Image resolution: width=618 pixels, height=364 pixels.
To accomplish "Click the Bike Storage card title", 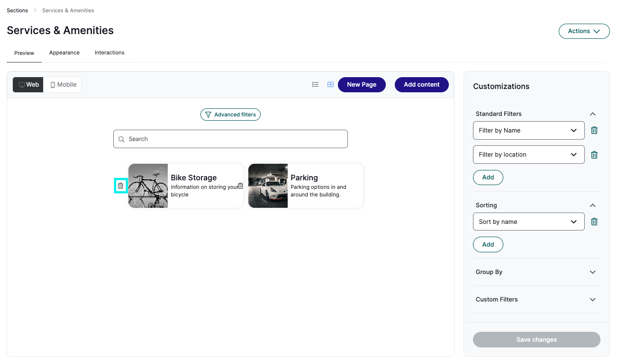I will [194, 178].
